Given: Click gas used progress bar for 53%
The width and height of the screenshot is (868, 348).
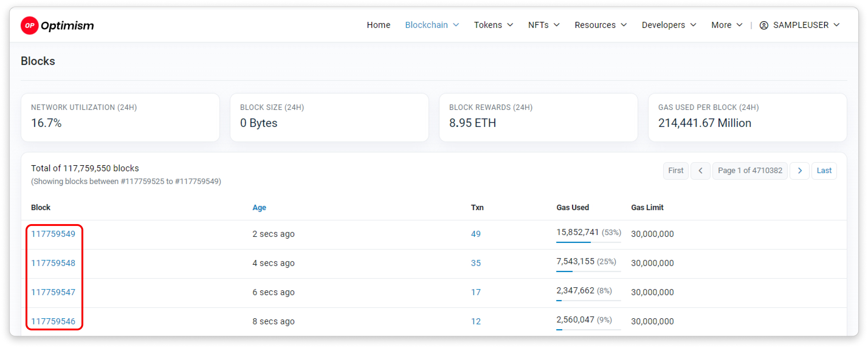Looking at the screenshot, I should click(588, 242).
